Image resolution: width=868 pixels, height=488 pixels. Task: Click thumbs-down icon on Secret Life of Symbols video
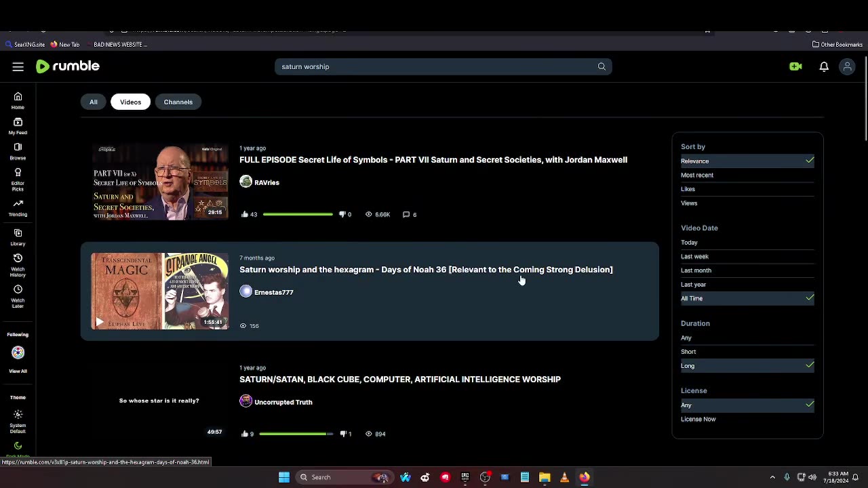(x=342, y=214)
